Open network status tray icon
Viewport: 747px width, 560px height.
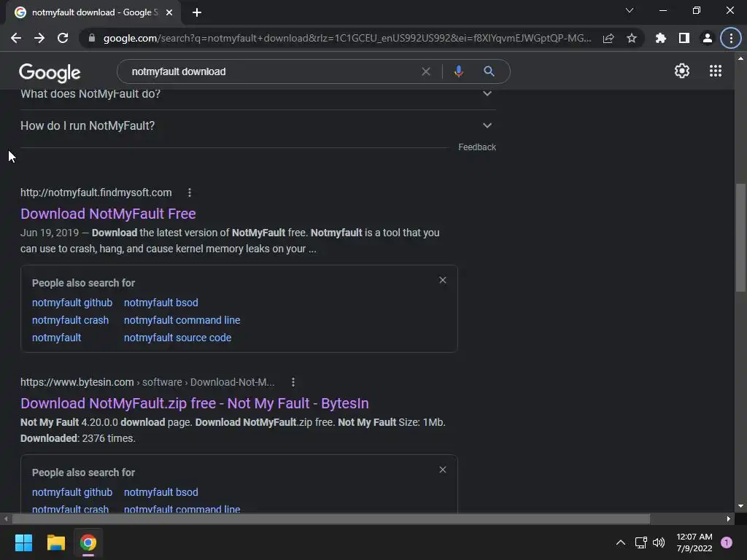[640, 542]
